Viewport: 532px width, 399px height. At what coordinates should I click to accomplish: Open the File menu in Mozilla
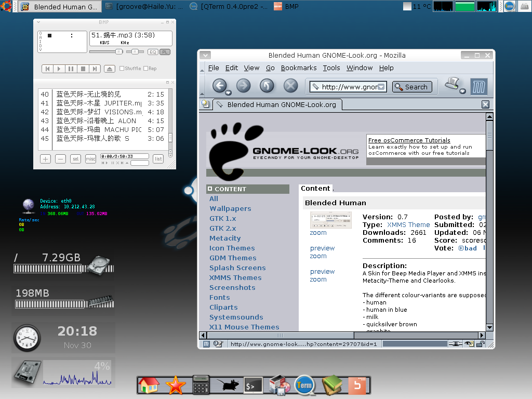click(214, 68)
